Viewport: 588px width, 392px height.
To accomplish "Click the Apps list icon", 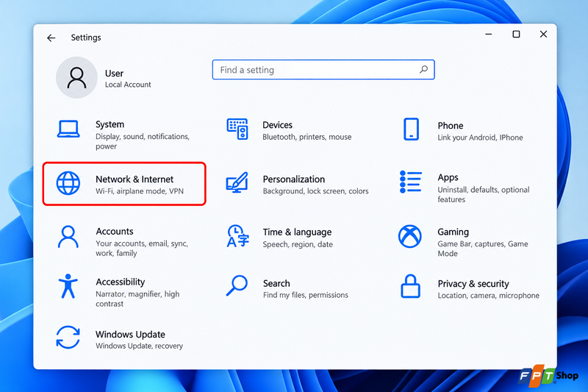I will point(411,182).
